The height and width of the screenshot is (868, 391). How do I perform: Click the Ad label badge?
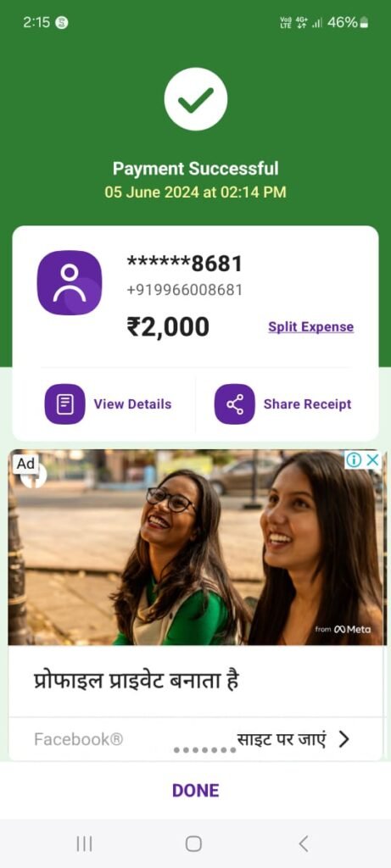pyautogui.click(x=25, y=464)
